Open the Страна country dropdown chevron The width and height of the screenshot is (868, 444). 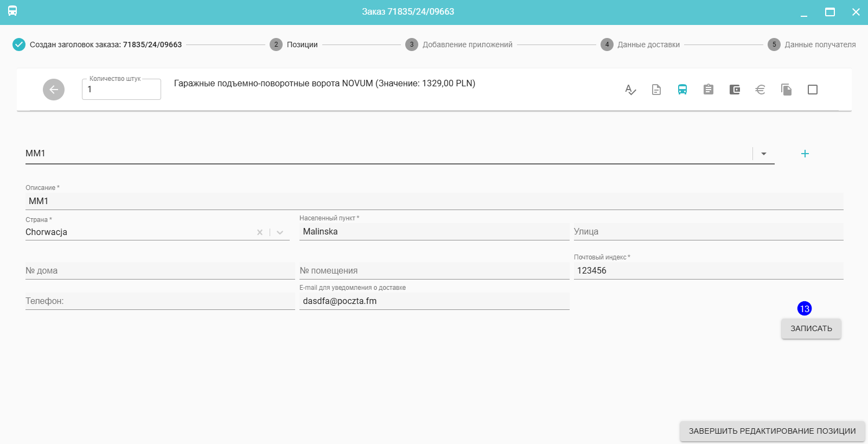[280, 232]
